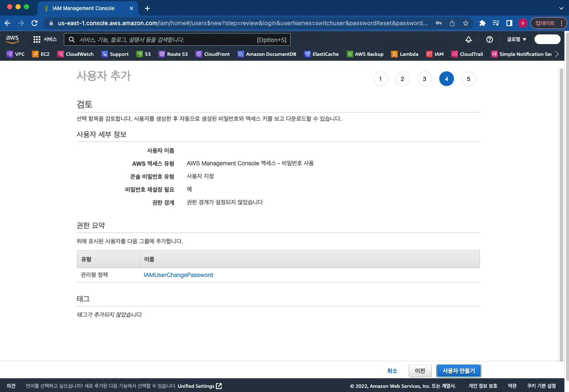Screen dimensions: 569x392
Task: Click the 사용자 만들기 button
Action: (459, 371)
